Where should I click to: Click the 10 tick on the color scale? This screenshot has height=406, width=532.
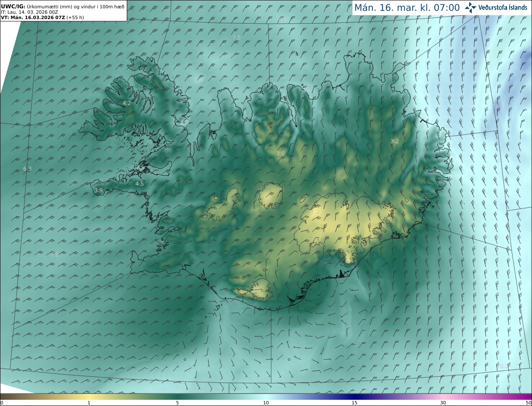tap(266, 403)
